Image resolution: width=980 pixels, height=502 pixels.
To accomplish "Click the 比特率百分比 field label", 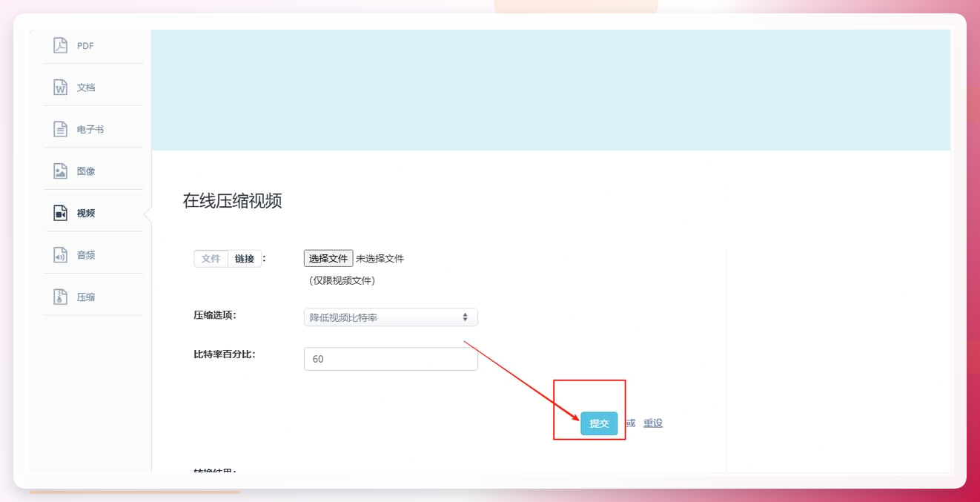I will pos(225,354).
